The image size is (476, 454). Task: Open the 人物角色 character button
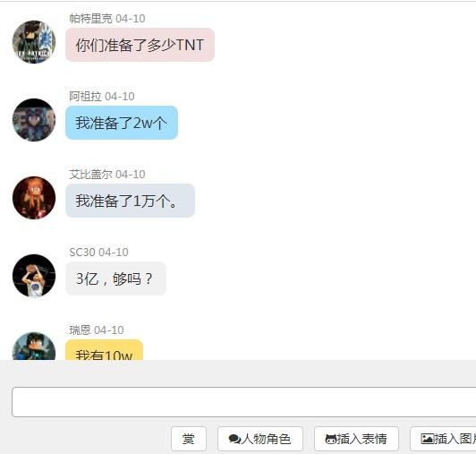pos(260,439)
